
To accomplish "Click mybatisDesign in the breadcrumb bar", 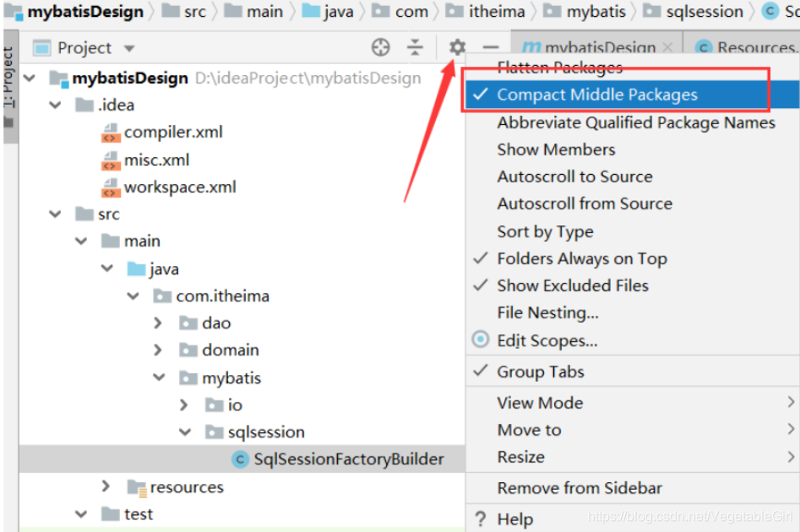I will pos(85,12).
